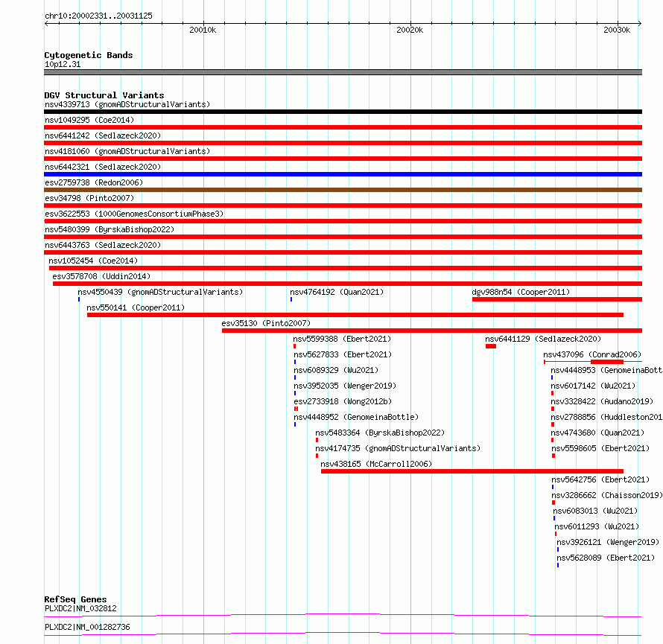Click nsv3926121 (Wenger2019) label
This screenshot has height=644, width=663.
[608, 542]
